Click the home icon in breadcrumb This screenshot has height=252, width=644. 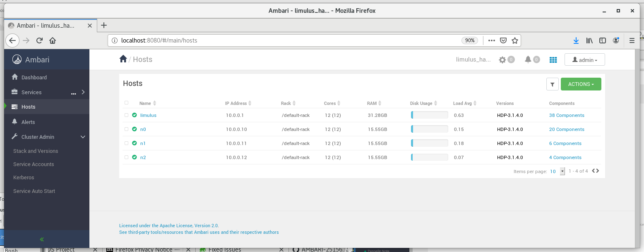(x=123, y=59)
